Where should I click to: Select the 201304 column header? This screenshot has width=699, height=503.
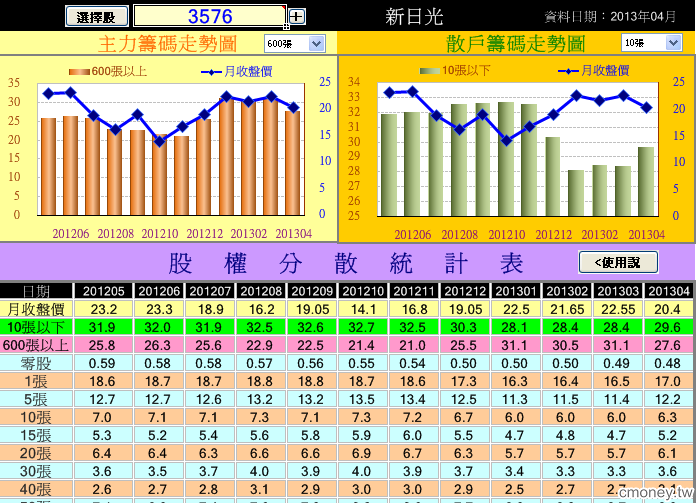[669, 291]
